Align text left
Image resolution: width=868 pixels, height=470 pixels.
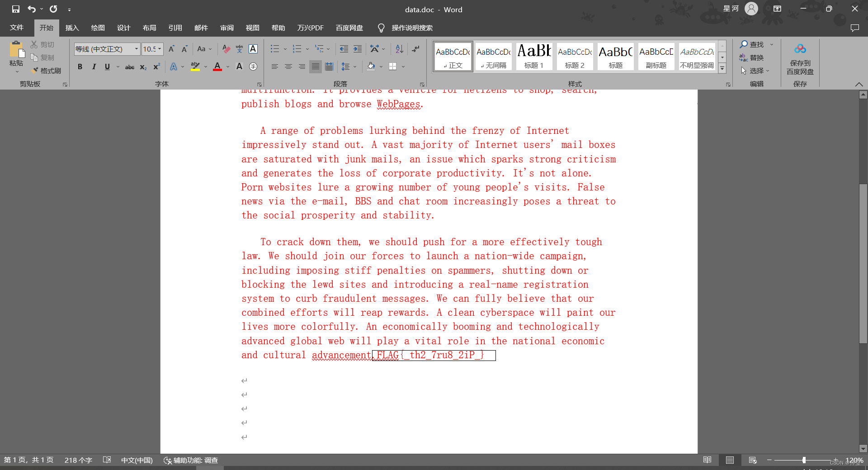pos(274,66)
